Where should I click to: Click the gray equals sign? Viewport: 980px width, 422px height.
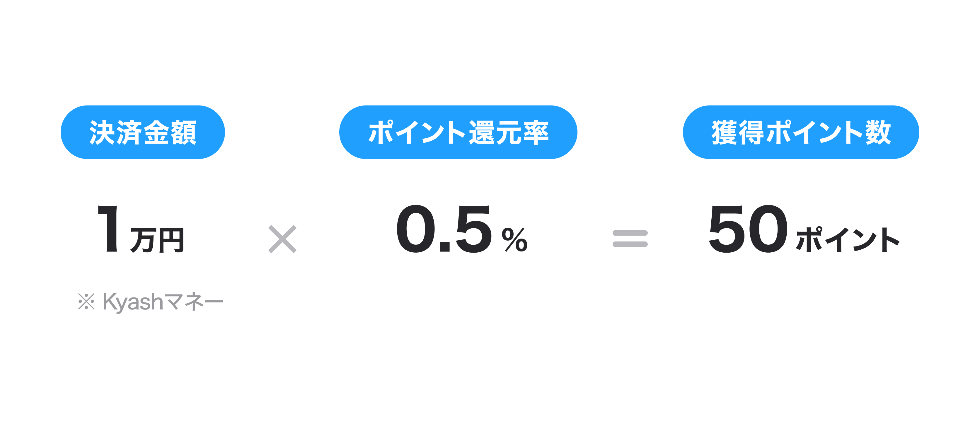pos(630,239)
